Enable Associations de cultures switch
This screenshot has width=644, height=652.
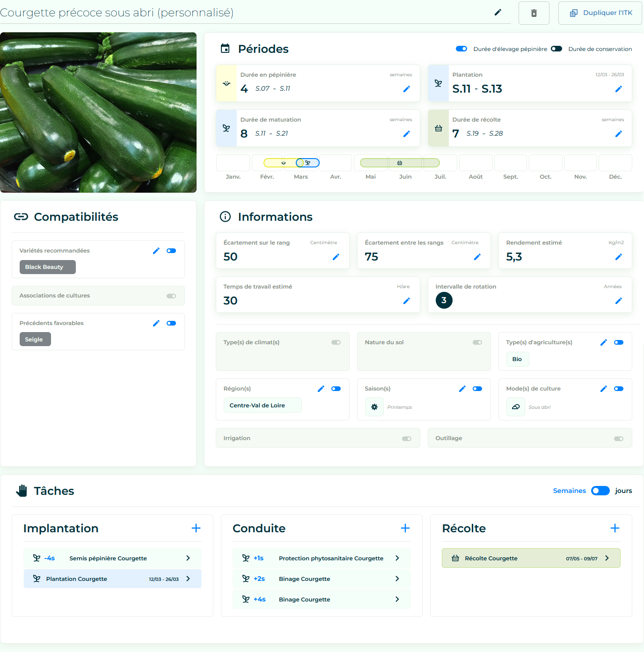pyautogui.click(x=171, y=296)
